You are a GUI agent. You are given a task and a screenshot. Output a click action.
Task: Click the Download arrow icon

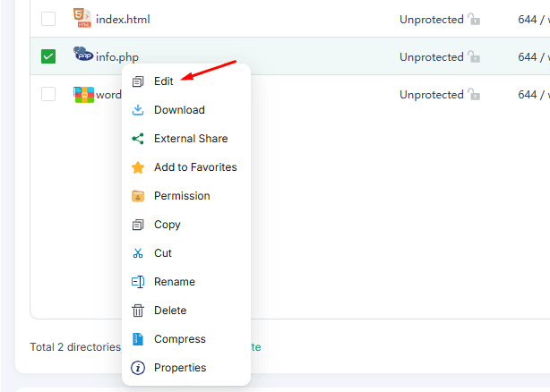tap(138, 110)
